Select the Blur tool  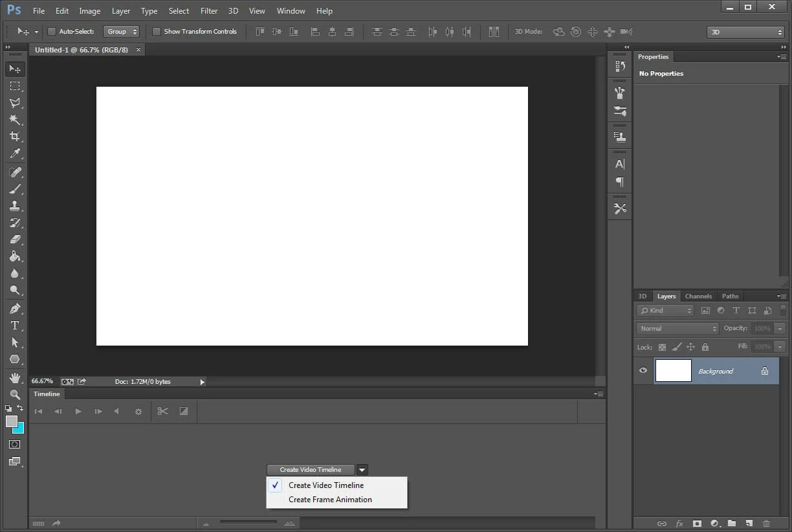pyautogui.click(x=15, y=273)
